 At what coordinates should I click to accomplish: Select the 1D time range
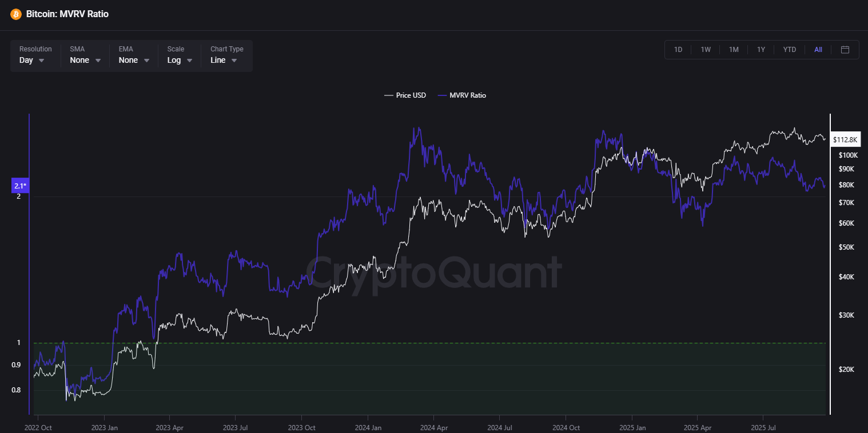(678, 50)
